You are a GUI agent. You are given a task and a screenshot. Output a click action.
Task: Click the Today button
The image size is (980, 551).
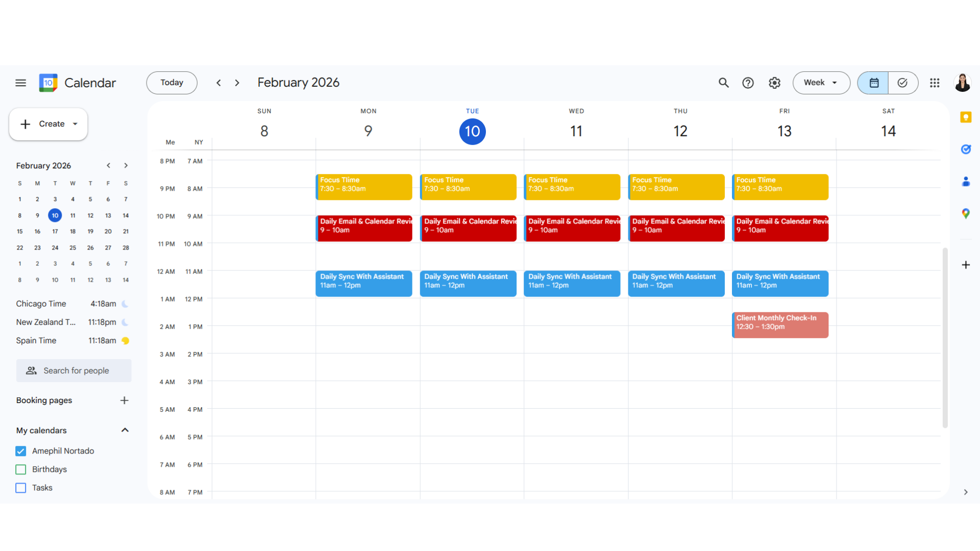(x=171, y=83)
